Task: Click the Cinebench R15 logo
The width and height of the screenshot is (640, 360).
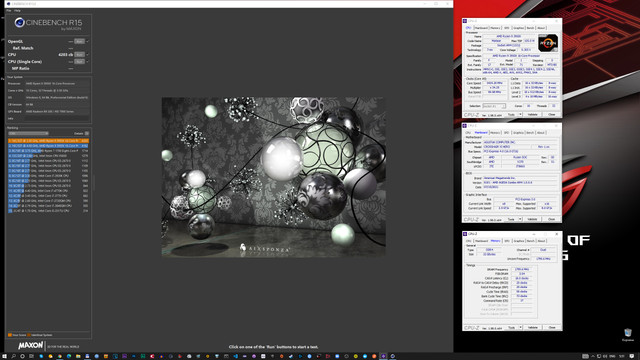Action: pyautogui.click(x=48, y=24)
